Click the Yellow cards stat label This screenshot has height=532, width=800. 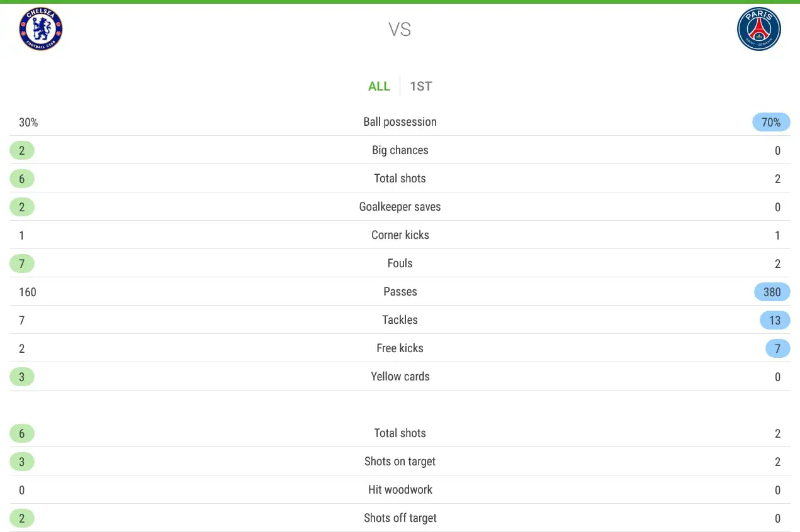pyautogui.click(x=400, y=377)
